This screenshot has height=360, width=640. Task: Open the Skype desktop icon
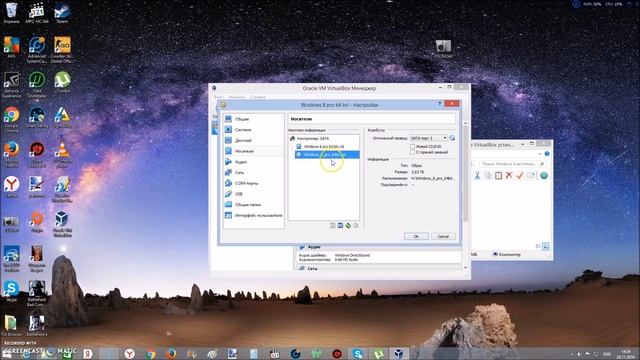(x=11, y=291)
